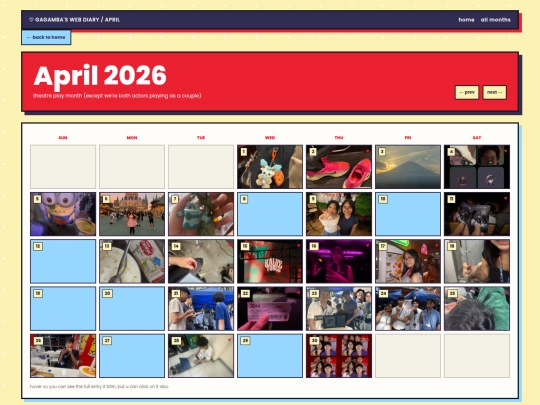Open April 6 castle plaza photo entry

point(132,214)
